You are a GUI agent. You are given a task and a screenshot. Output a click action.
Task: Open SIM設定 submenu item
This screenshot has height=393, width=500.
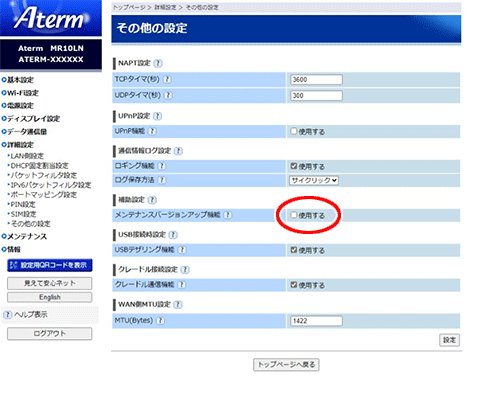[23, 214]
